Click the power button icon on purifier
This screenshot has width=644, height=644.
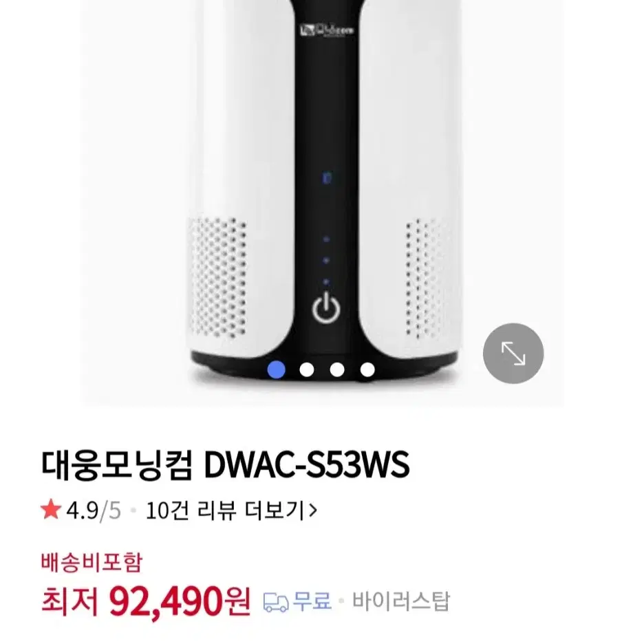point(326,308)
